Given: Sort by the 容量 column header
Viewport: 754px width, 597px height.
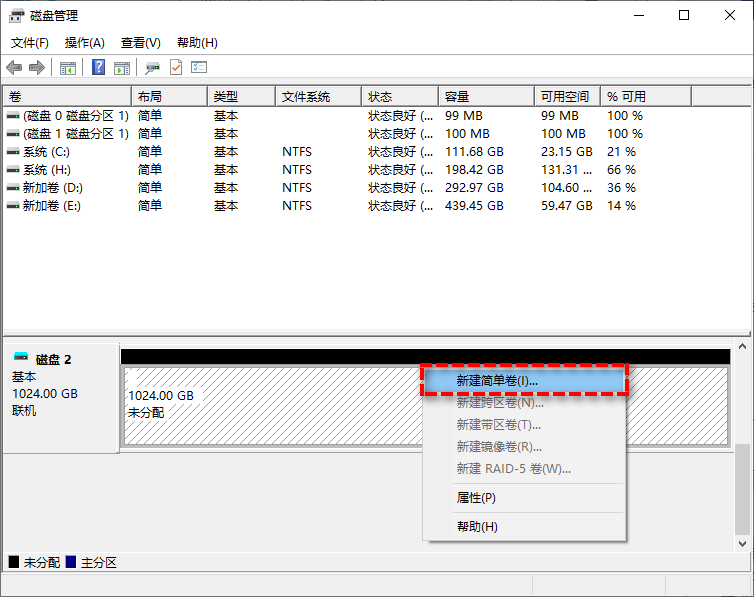Looking at the screenshot, I should pyautogui.click(x=487, y=97).
